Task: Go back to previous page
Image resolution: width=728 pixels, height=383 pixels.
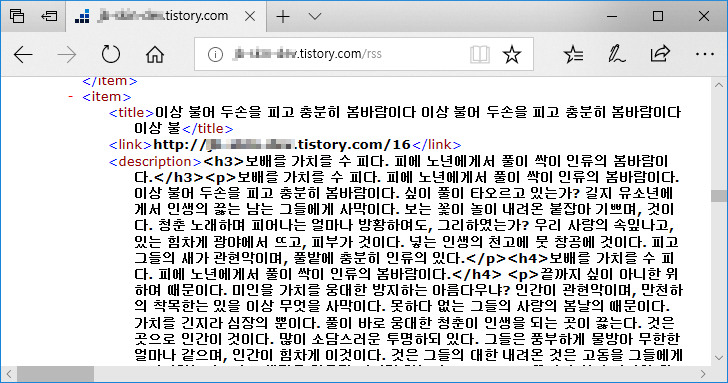Action: pos(23,55)
